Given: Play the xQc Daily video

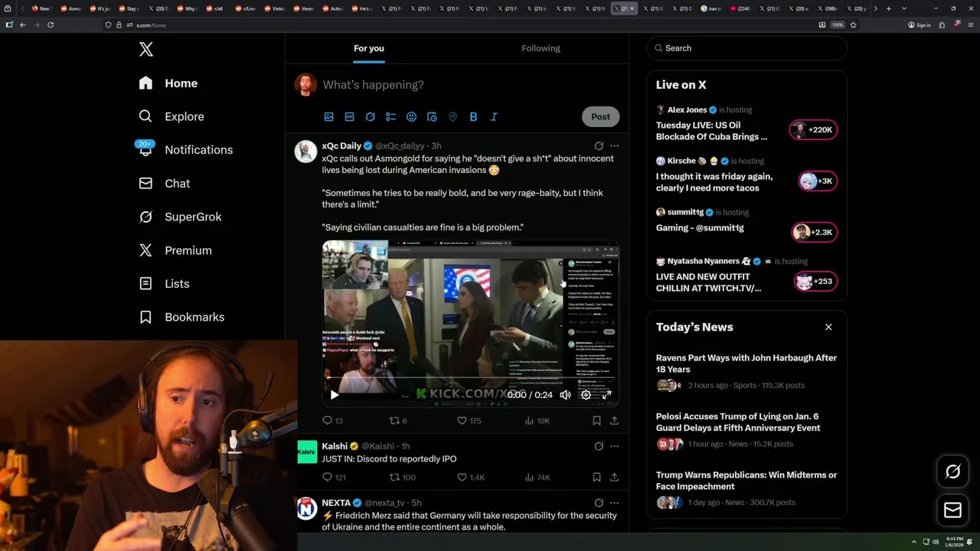Looking at the screenshot, I should tap(335, 395).
